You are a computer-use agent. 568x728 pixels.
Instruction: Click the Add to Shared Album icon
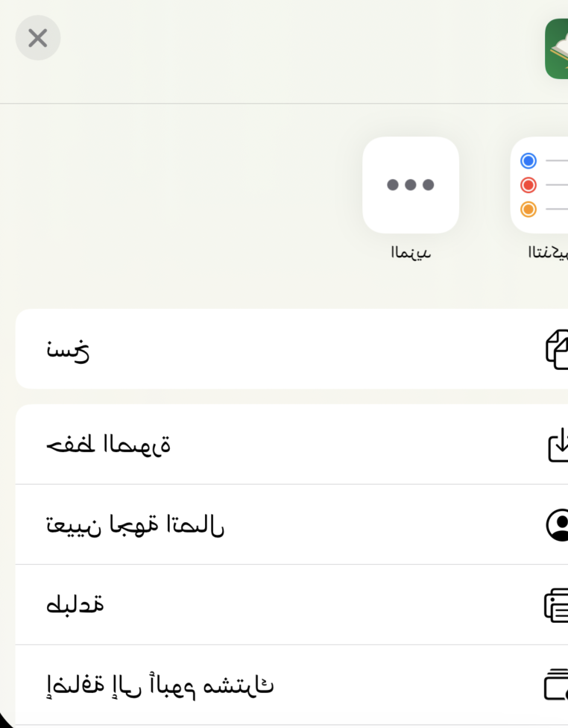[x=557, y=685]
